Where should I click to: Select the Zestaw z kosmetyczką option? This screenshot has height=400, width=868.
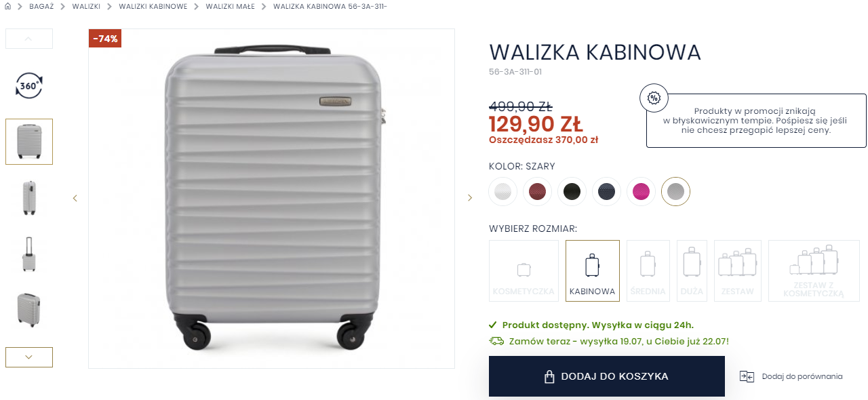click(814, 271)
